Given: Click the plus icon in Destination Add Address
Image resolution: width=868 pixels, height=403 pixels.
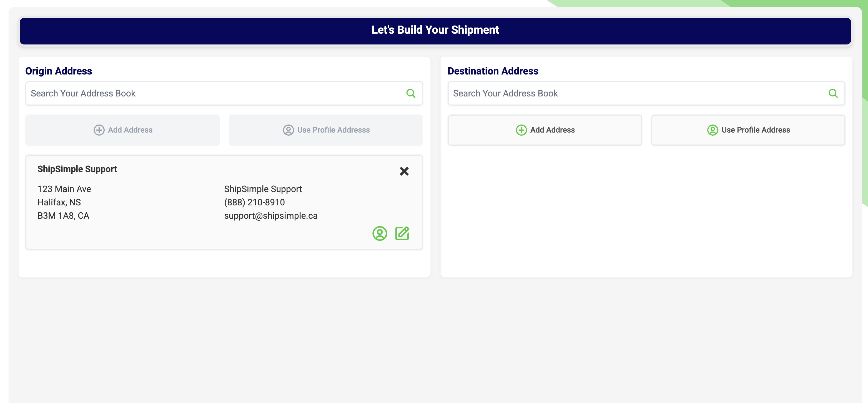Looking at the screenshot, I should [521, 130].
